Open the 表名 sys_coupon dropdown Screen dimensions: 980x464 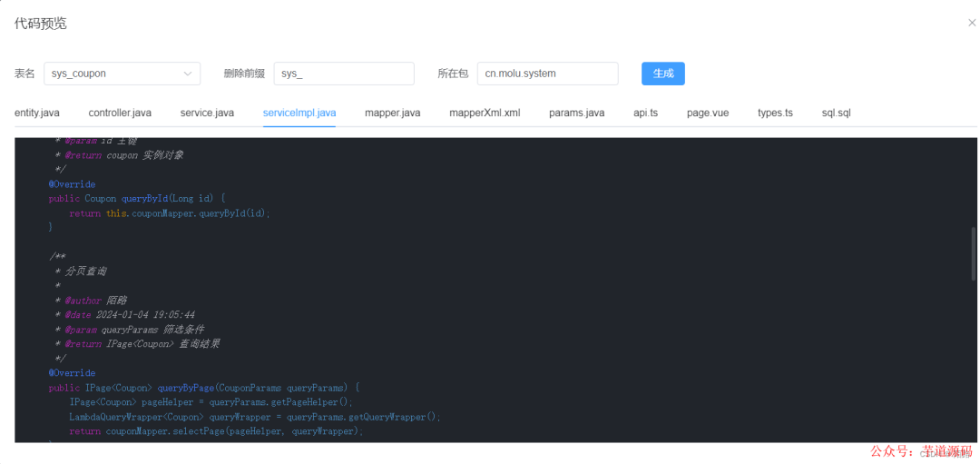122,74
